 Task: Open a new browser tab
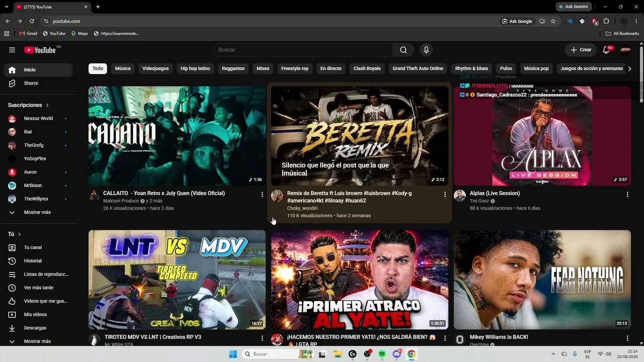coord(98,7)
